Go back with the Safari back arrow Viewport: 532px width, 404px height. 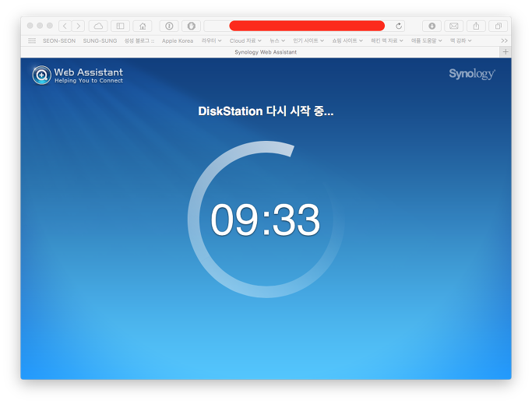[x=65, y=26]
